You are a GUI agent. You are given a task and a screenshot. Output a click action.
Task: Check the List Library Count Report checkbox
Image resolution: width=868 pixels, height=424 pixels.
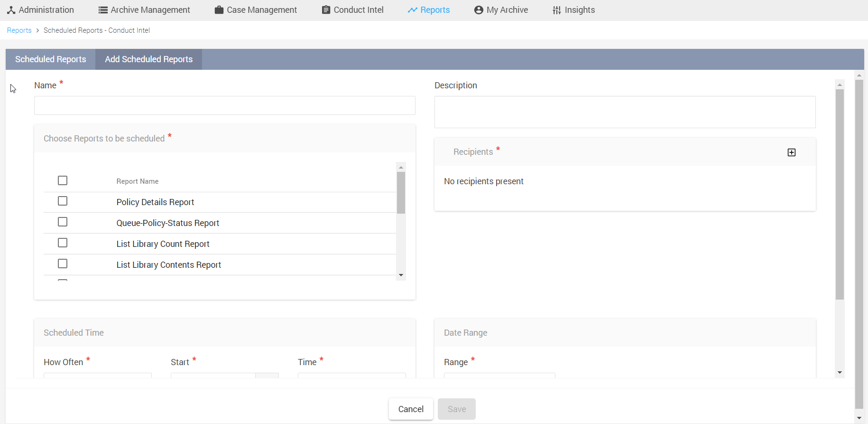63,243
